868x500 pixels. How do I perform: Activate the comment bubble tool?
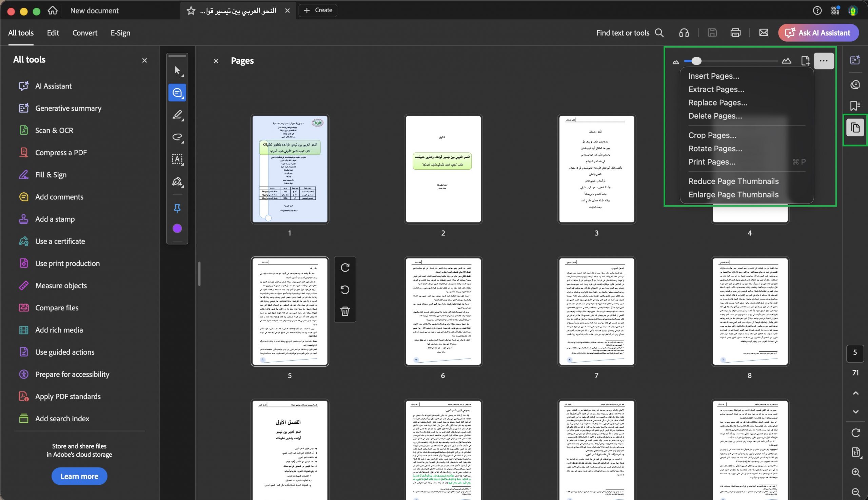177,92
